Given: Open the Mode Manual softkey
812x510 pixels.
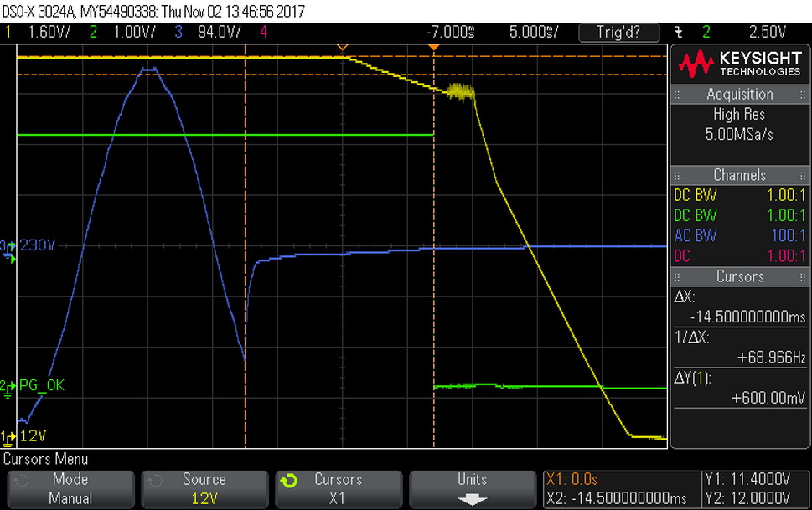Looking at the screenshot, I should pyautogui.click(x=70, y=489).
